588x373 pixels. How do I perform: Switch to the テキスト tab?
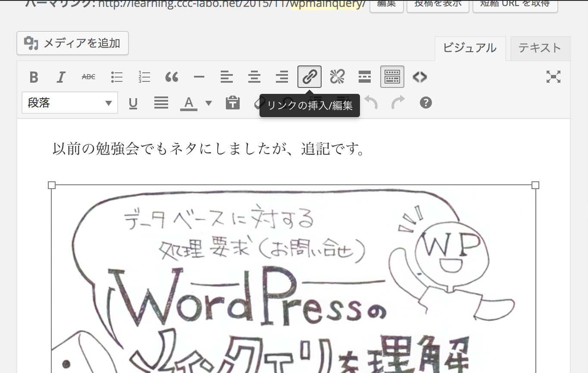(x=540, y=48)
